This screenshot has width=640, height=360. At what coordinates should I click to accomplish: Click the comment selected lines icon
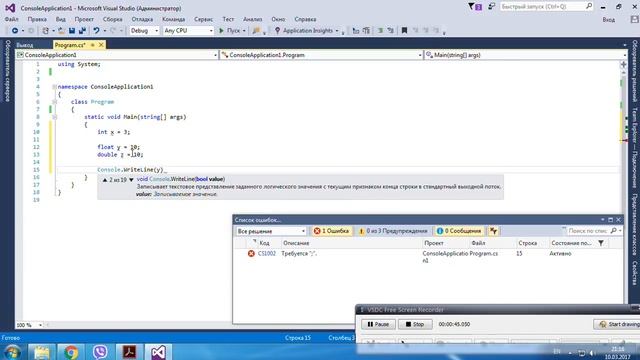(x=380, y=31)
